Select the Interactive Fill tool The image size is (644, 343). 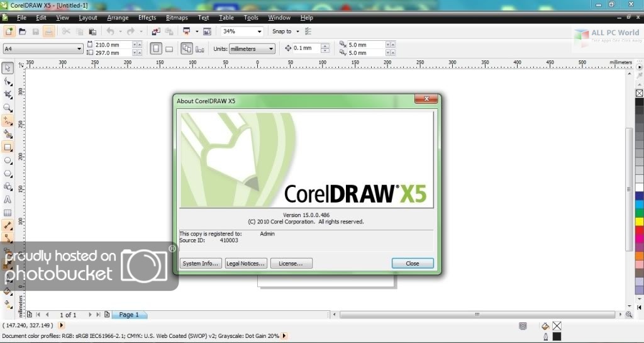8,305
